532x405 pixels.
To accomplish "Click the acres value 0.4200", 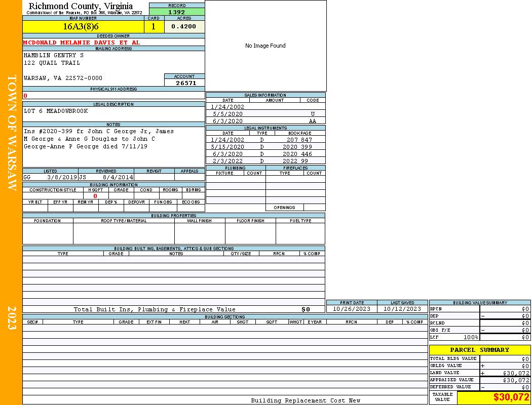I will [x=184, y=27].
